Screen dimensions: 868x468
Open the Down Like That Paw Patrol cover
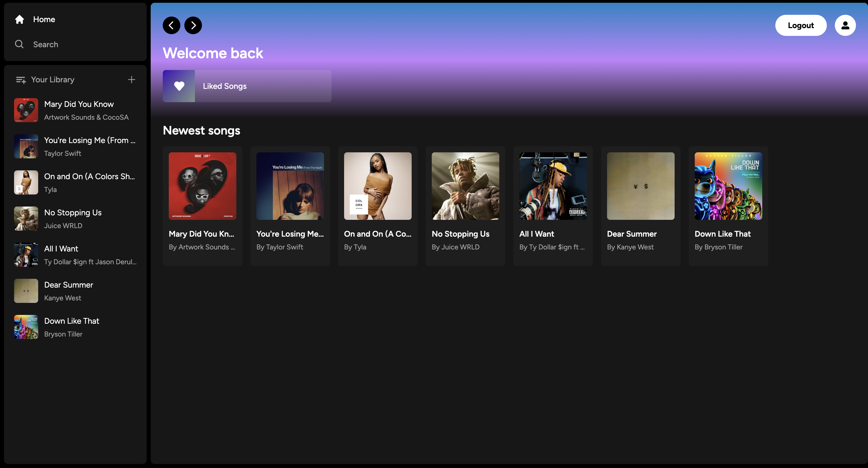click(728, 186)
